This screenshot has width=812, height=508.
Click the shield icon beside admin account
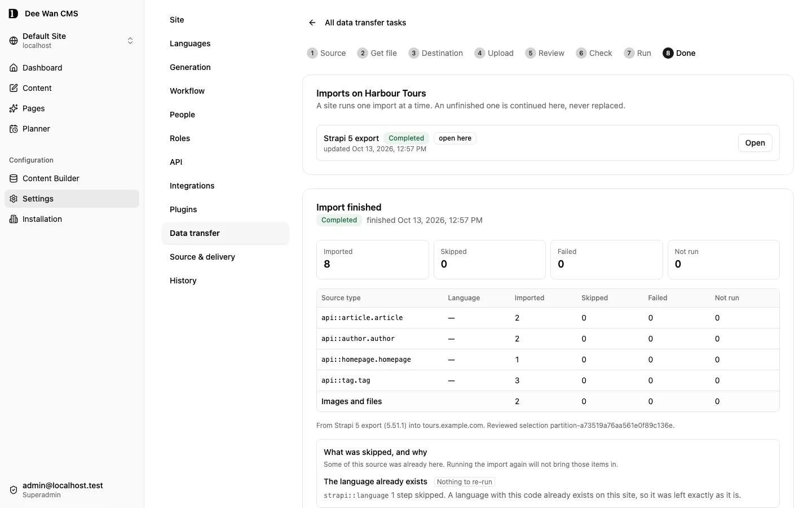pos(14,490)
